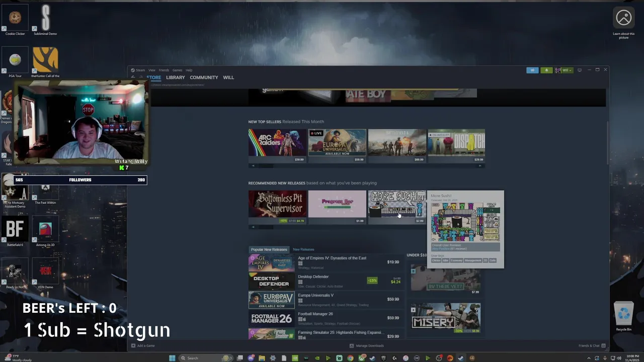Open Dispatch top seller capsule
Viewport: 644px width, 362px height.
pos(456,145)
